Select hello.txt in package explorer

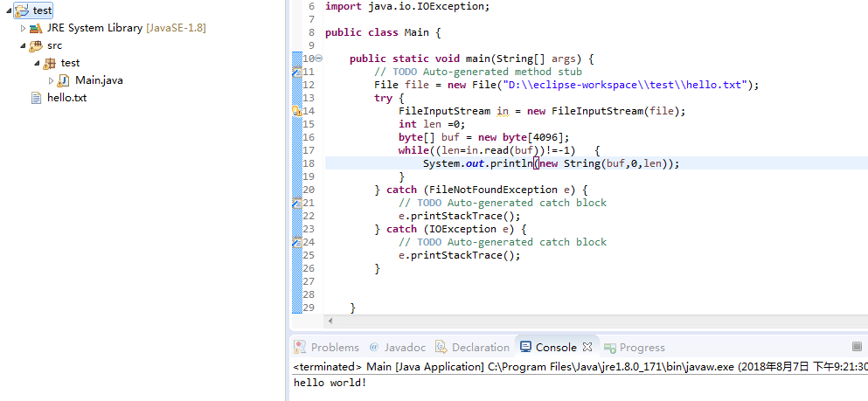67,99
